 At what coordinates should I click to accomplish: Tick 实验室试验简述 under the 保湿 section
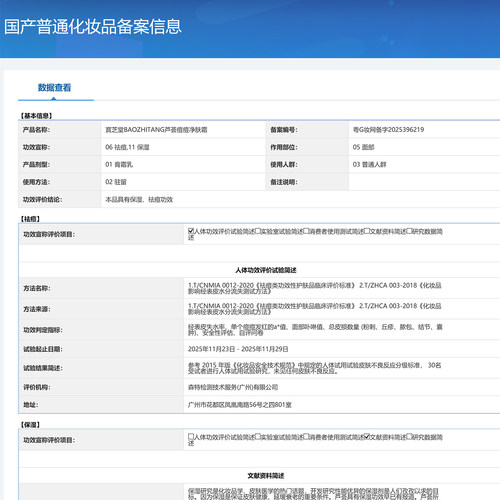[258, 436]
